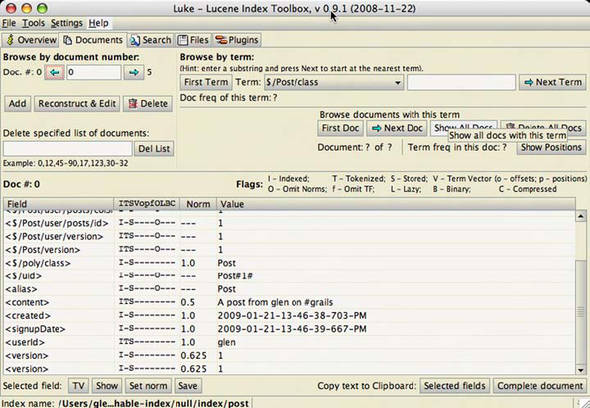Click the Next Term button
The image size is (590, 408).
[x=553, y=82]
